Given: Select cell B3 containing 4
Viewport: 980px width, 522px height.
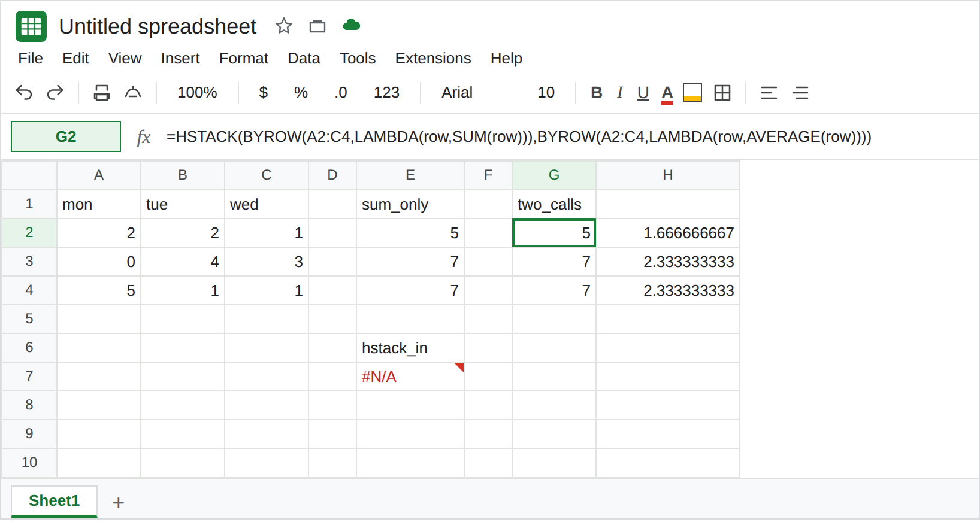Looking at the screenshot, I should pyautogui.click(x=183, y=262).
